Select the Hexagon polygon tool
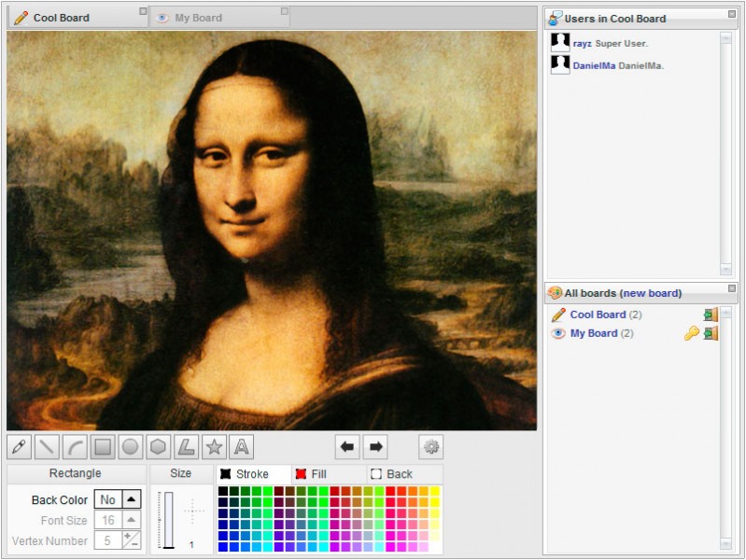Image resolution: width=746 pixels, height=560 pixels. [158, 447]
